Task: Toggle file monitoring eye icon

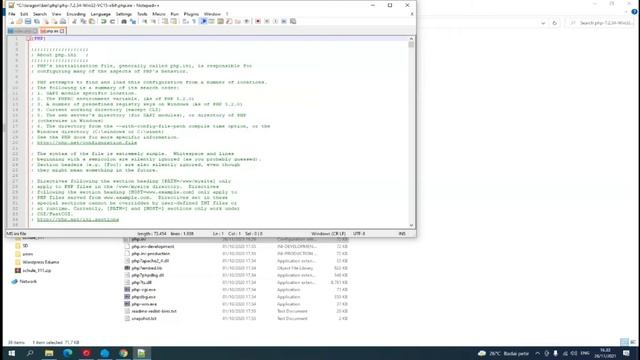Action: [x=247, y=21]
